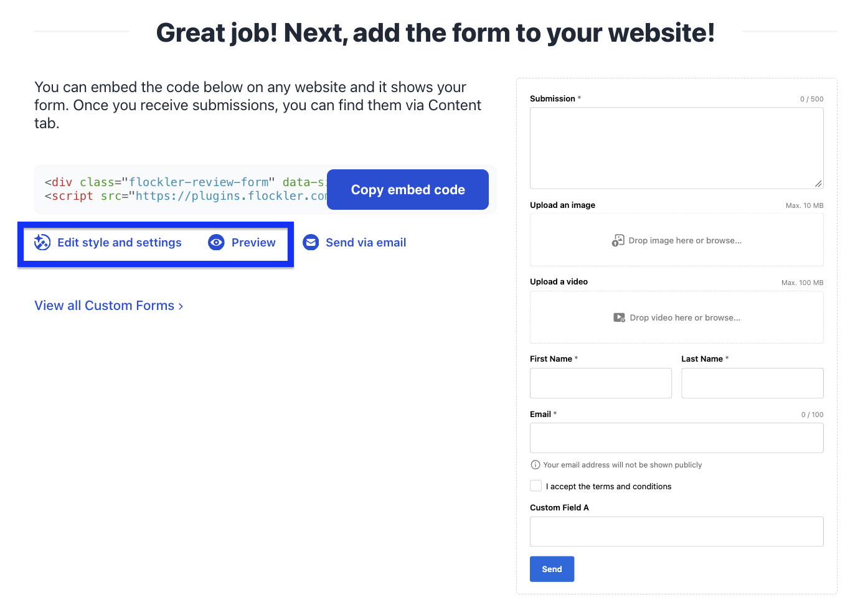Click into the Last Name field
The height and width of the screenshot is (615, 868).
(752, 383)
